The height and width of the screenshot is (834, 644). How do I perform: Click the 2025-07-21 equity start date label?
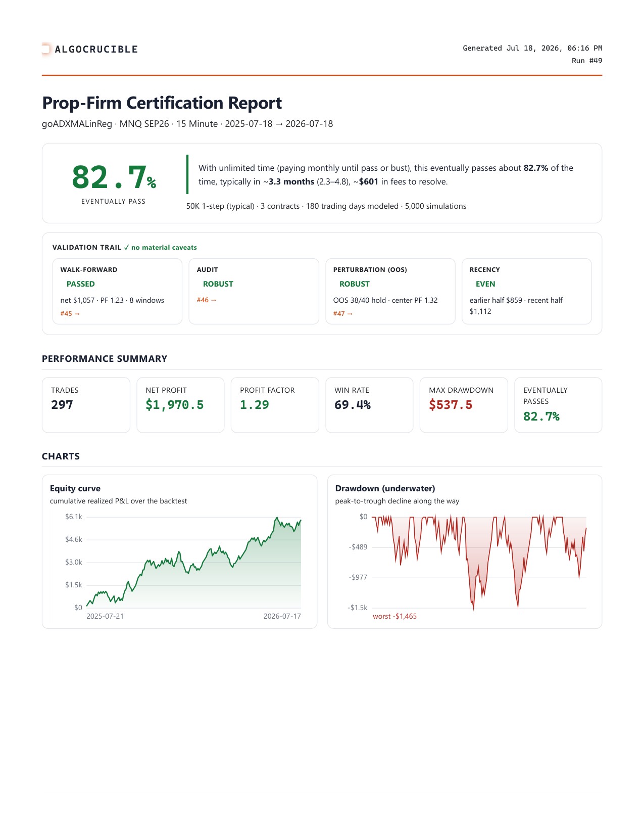105,616
